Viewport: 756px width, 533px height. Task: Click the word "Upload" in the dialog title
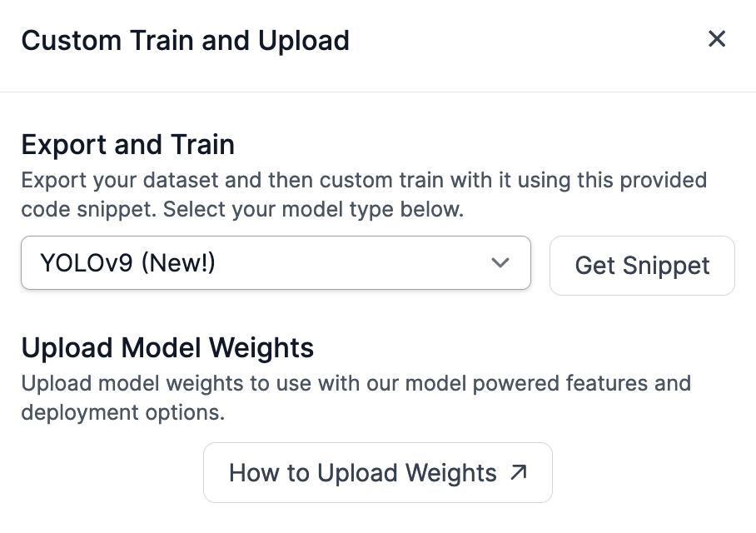click(306, 40)
